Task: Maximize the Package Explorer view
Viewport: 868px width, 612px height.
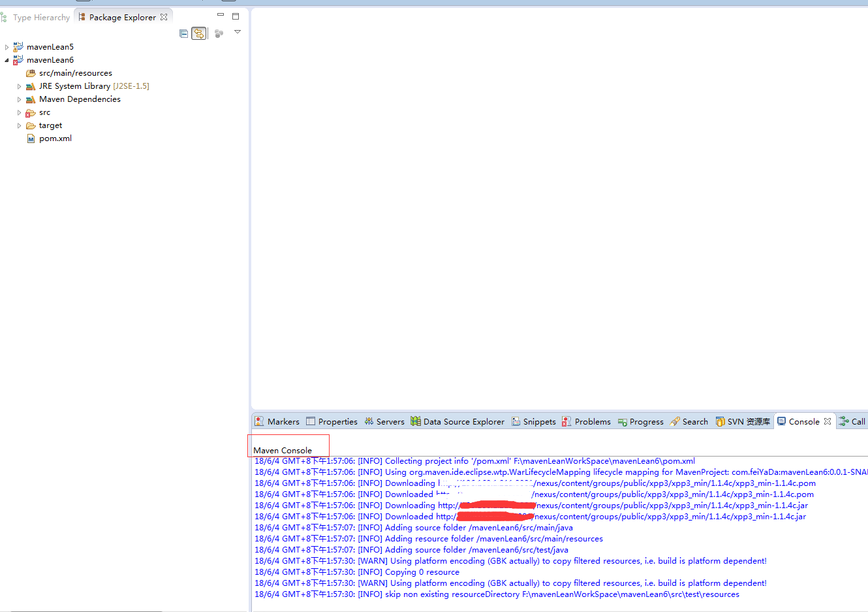Action: (236, 16)
